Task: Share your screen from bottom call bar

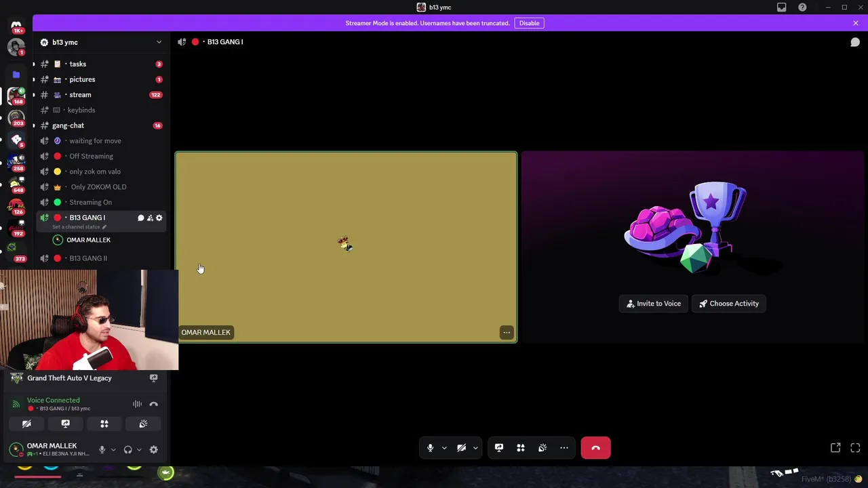Action: tap(499, 448)
